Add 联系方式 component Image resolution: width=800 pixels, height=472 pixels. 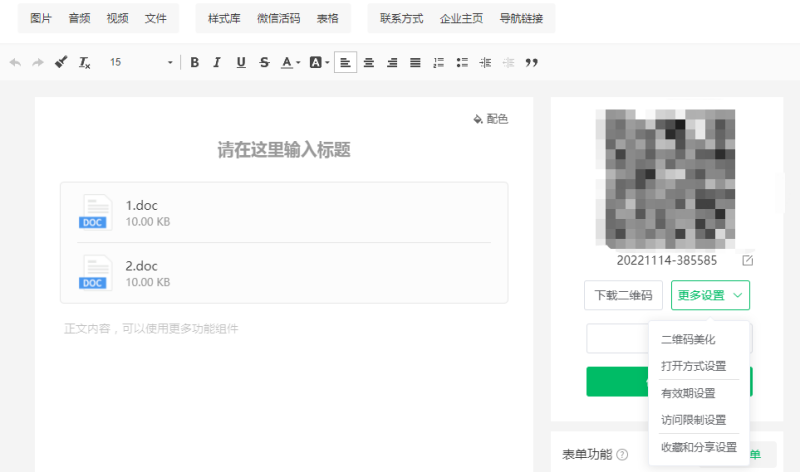[x=402, y=18]
